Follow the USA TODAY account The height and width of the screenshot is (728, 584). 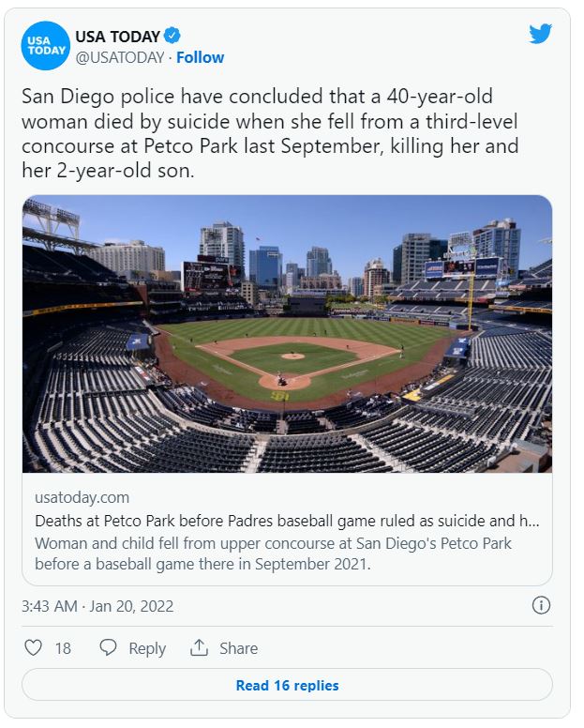point(201,57)
